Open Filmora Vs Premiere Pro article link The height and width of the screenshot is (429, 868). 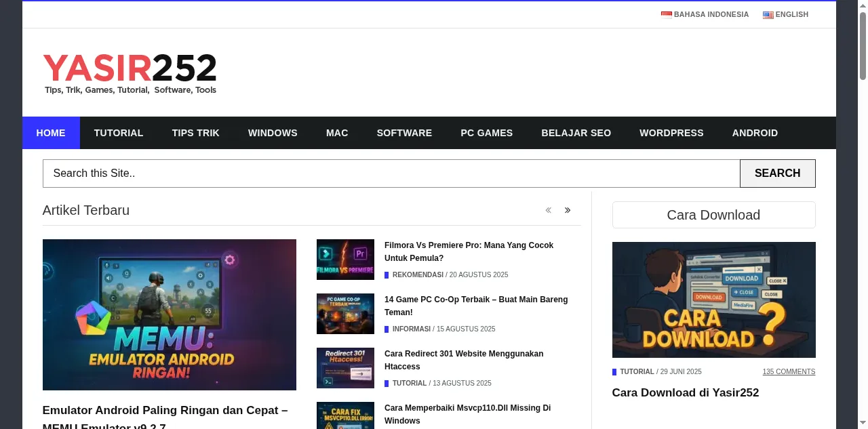click(x=469, y=251)
